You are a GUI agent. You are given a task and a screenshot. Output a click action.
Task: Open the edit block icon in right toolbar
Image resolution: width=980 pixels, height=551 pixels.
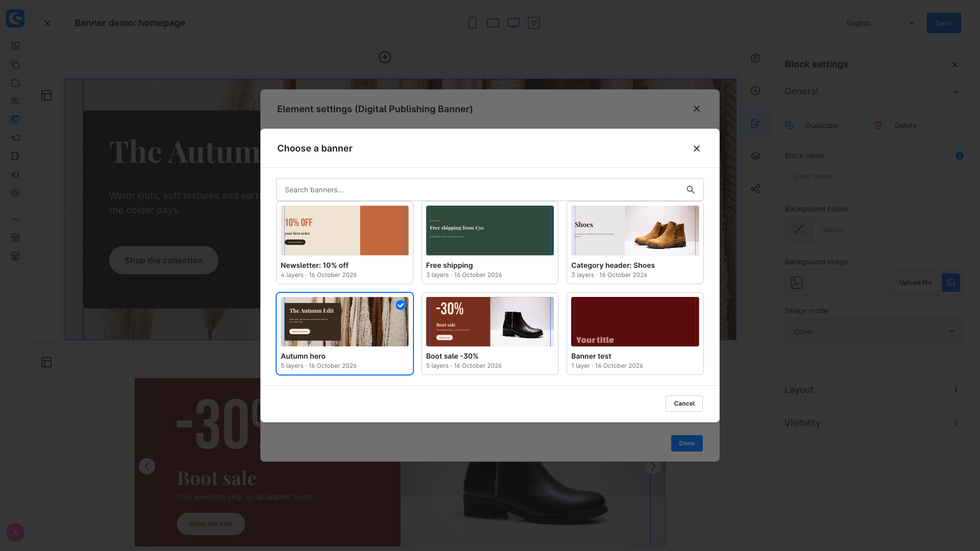point(755,123)
